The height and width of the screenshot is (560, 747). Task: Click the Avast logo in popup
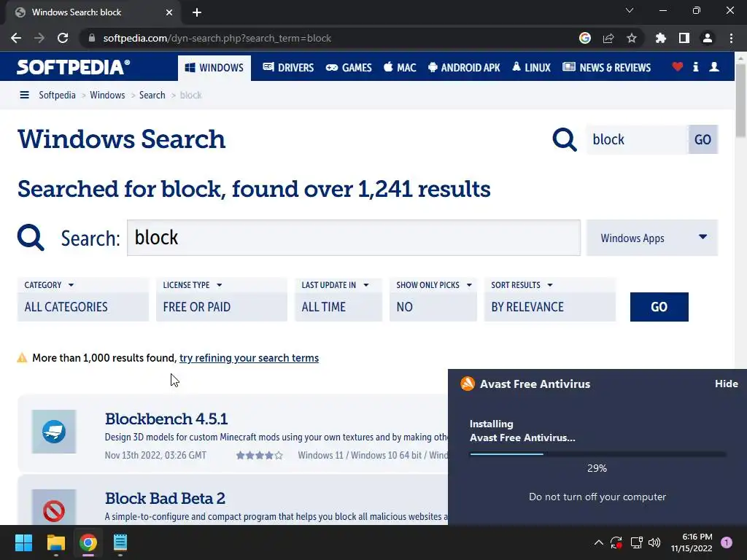[468, 384]
